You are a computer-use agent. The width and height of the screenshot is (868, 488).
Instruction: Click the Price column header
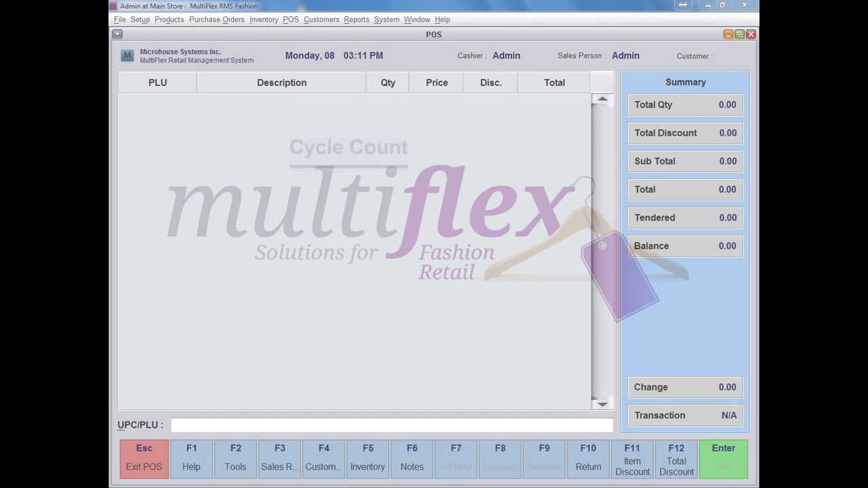[x=437, y=83]
